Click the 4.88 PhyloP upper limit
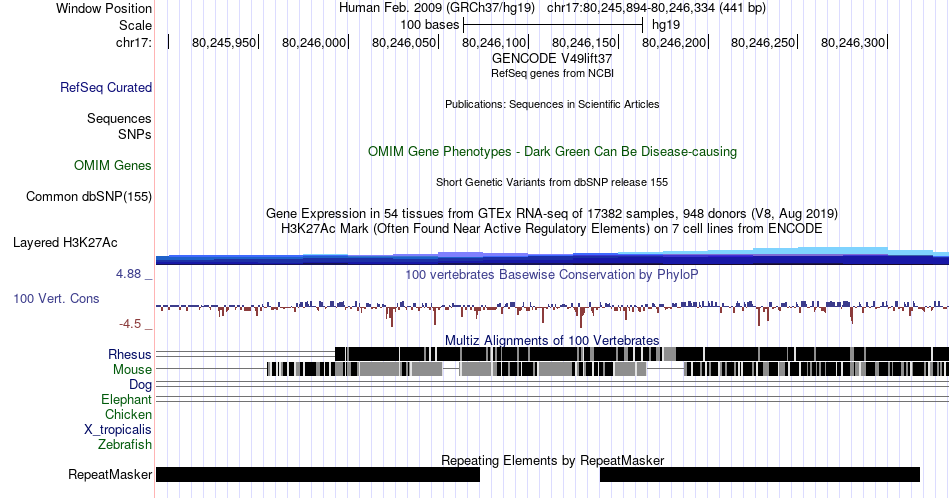 coord(128,274)
